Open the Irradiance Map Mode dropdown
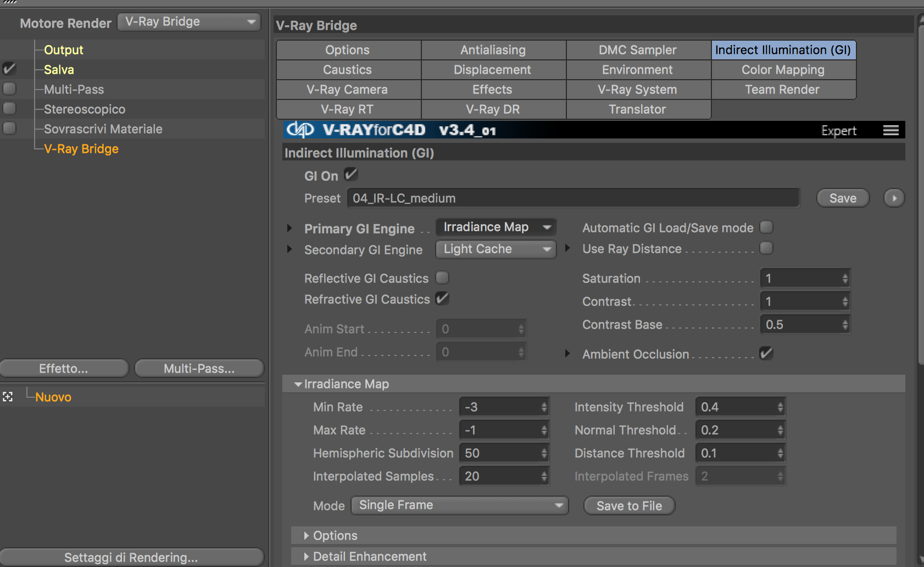This screenshot has width=924, height=567. click(x=460, y=505)
